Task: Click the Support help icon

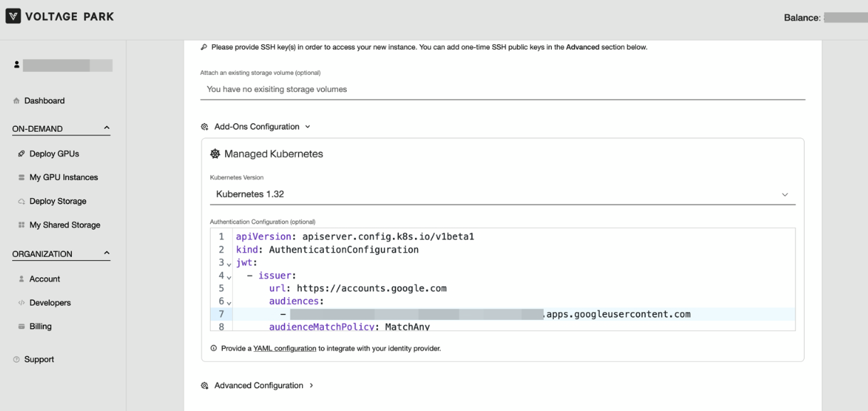Action: [x=17, y=360]
